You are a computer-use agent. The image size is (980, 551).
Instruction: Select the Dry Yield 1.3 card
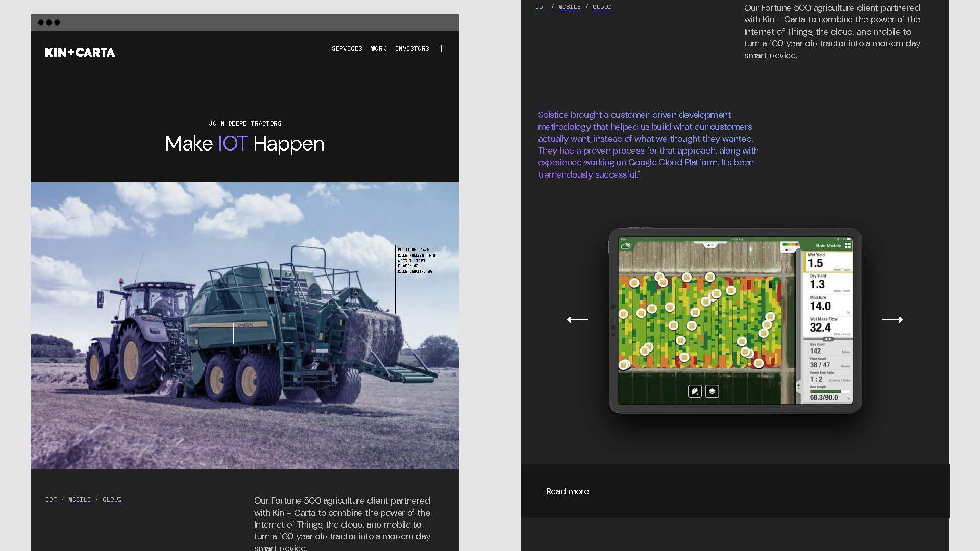pos(828,283)
